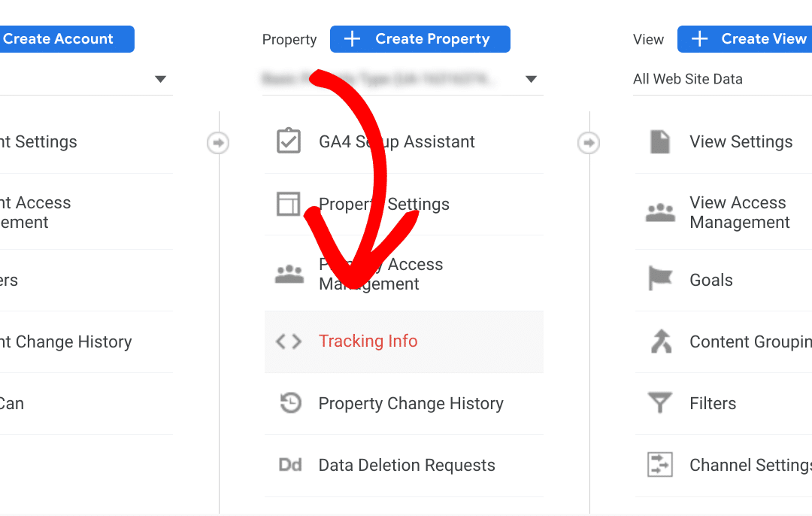Click the Property Access Management people icon
The image size is (812, 516).
point(289,275)
